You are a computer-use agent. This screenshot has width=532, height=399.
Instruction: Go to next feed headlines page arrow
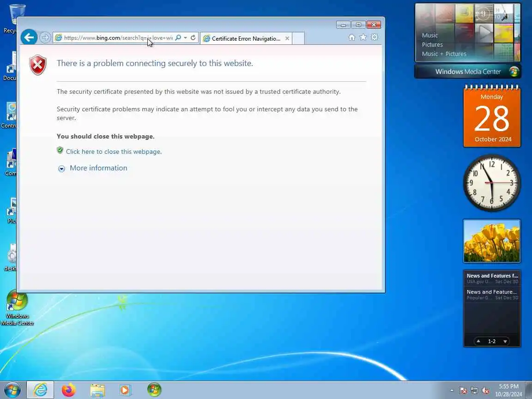click(x=505, y=341)
